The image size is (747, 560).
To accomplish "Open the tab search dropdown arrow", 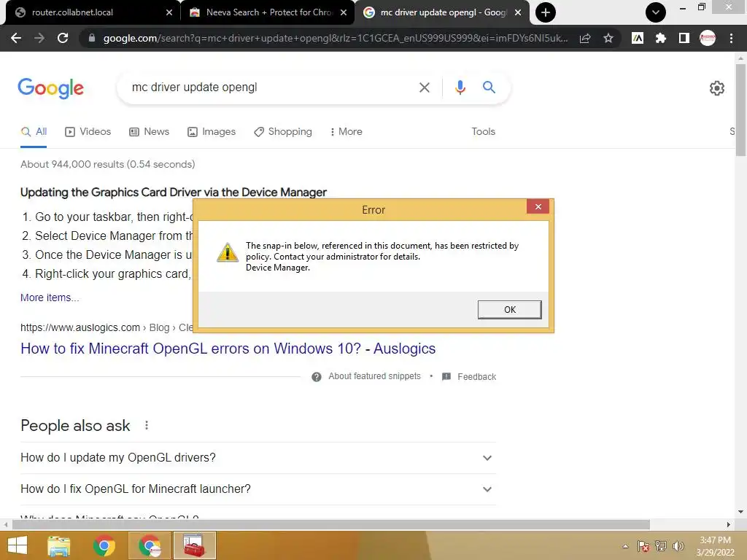I will 656,12.
